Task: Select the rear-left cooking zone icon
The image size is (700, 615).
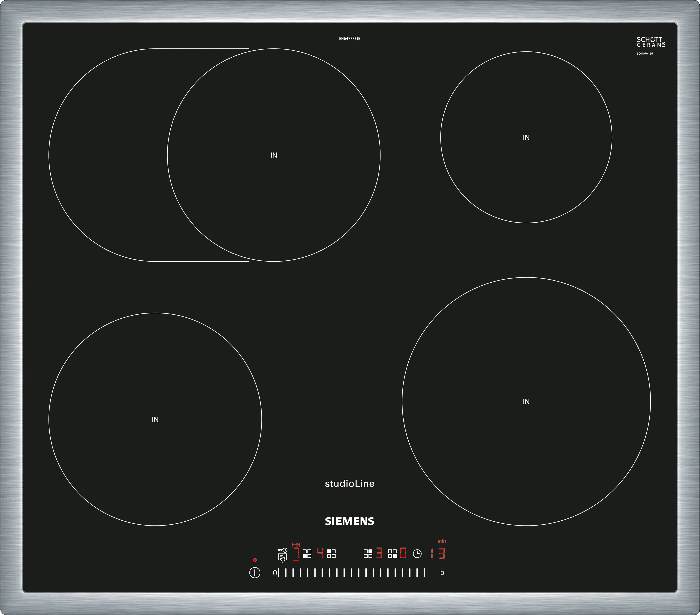Action: click(331, 554)
